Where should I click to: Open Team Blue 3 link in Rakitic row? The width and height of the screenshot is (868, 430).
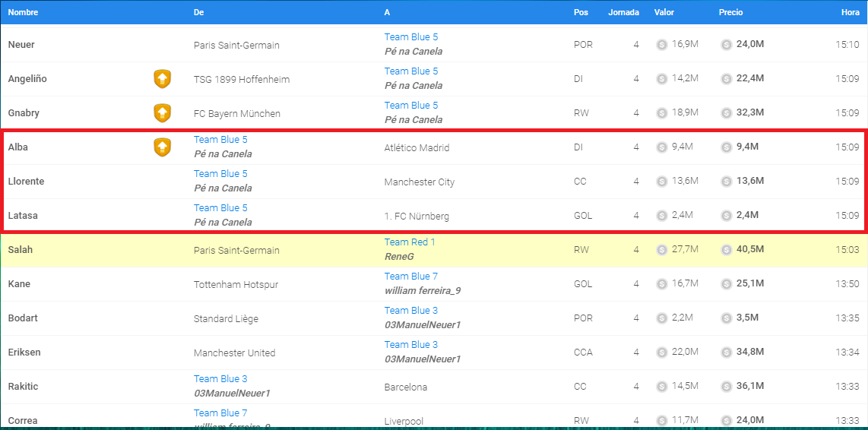[x=220, y=379]
